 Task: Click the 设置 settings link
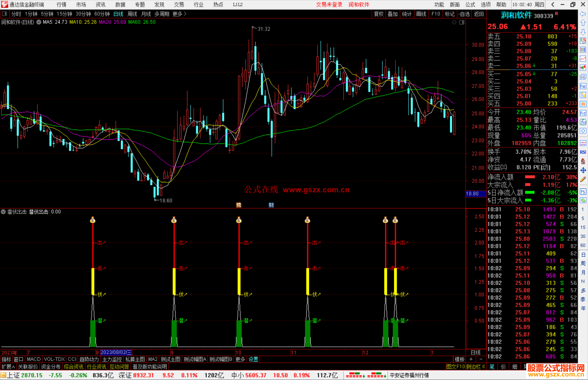click(x=253, y=359)
